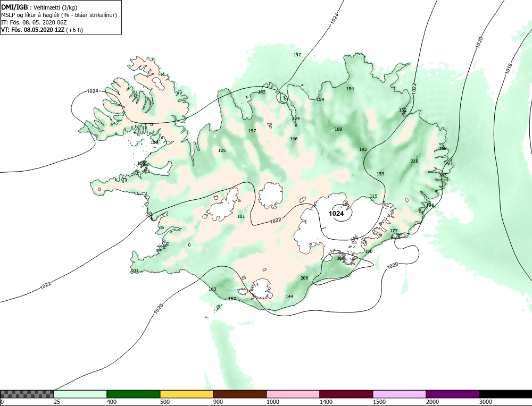Click the map value 152
532x406 pixels.
[x=402, y=110]
